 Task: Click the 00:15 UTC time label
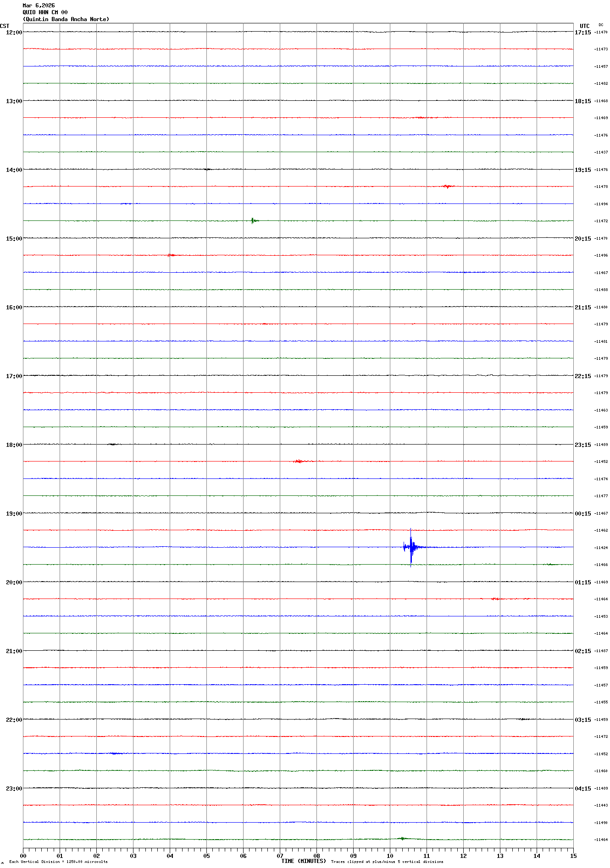582,514
